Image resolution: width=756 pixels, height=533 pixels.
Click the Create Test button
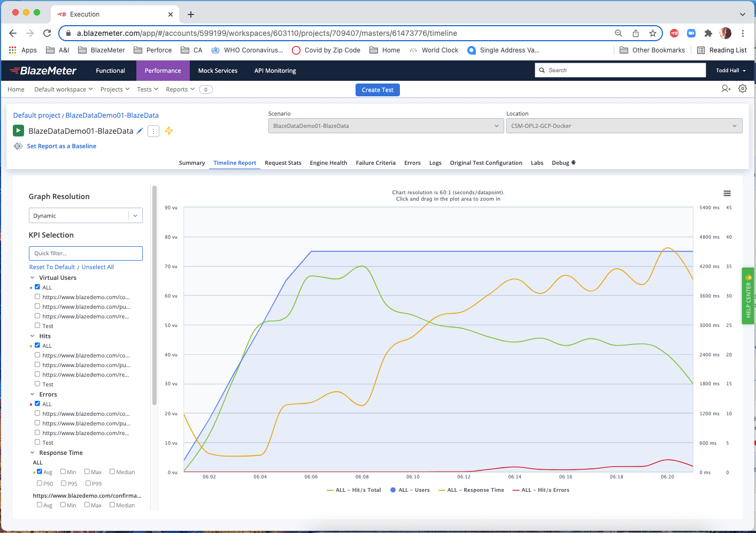tap(377, 90)
